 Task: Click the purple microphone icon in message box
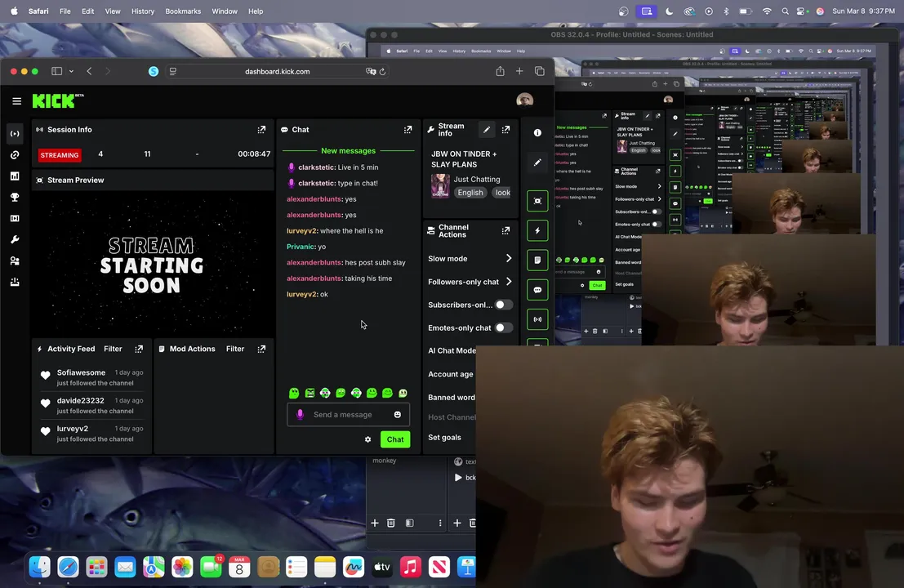pyautogui.click(x=300, y=415)
